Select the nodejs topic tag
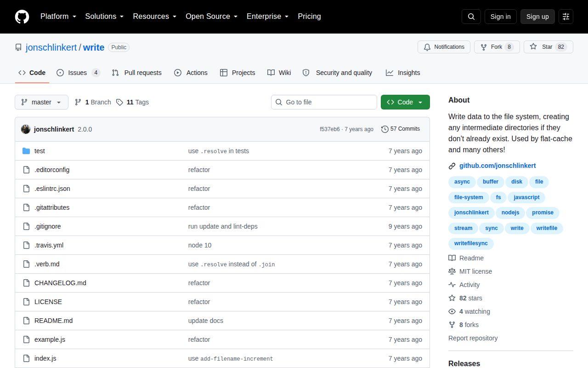 510,213
